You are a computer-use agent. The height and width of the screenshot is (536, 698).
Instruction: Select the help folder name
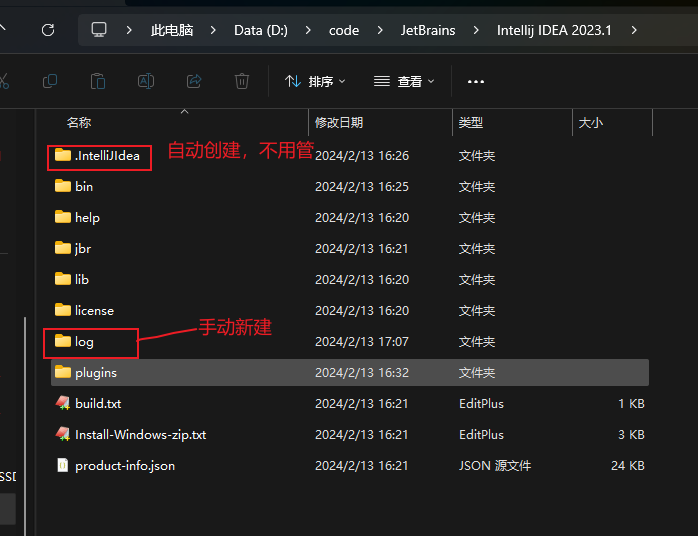click(x=87, y=218)
